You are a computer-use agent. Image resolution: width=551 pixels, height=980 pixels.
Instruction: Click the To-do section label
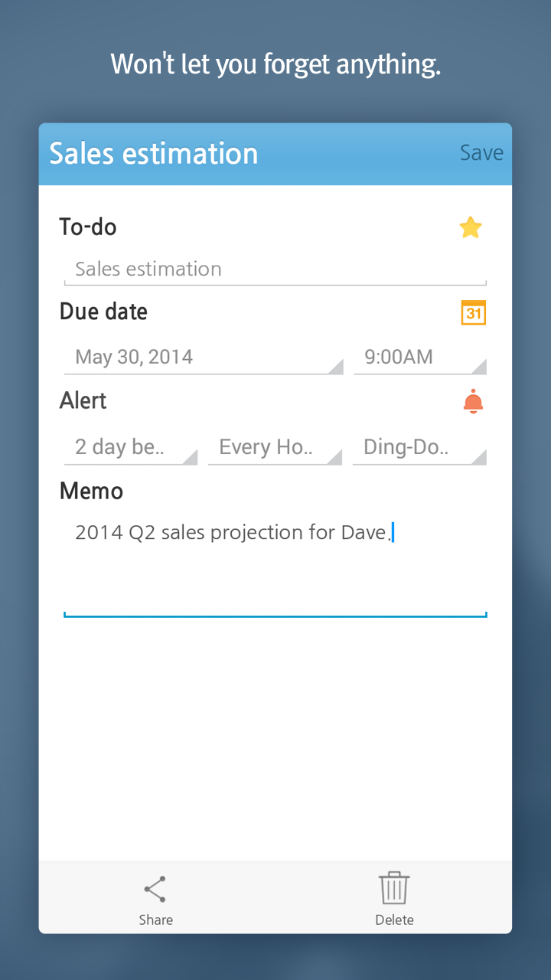88,227
